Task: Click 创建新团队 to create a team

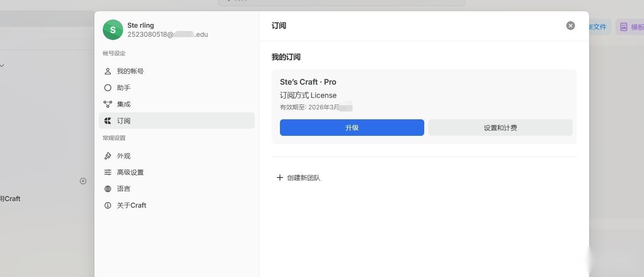Action: point(303,178)
